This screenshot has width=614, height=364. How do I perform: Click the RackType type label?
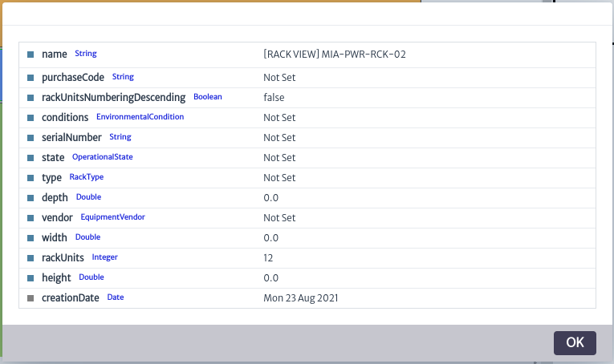point(87,177)
